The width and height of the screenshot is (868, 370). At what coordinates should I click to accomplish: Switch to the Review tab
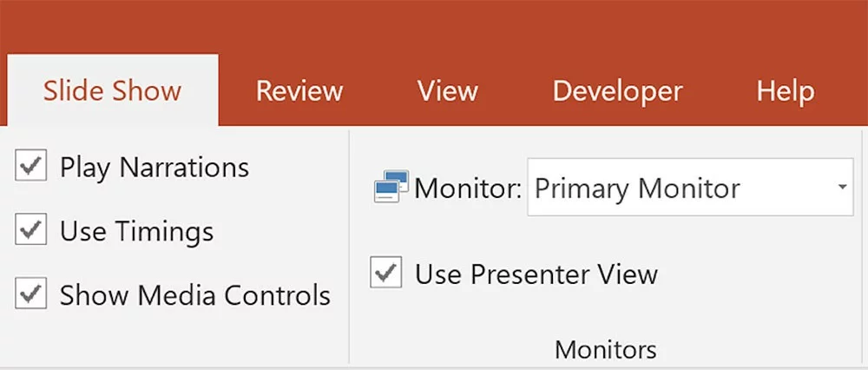299,91
